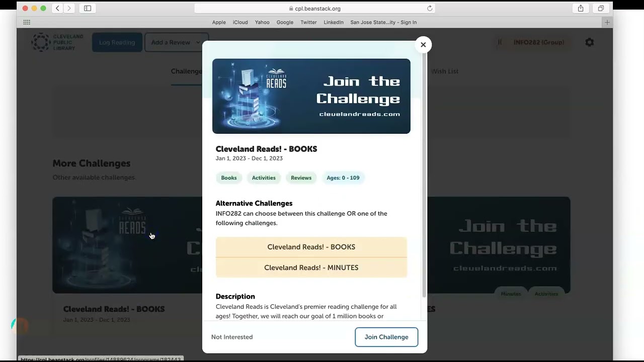Click the Join Challenge button
This screenshot has height=362, width=644.
pos(386,337)
